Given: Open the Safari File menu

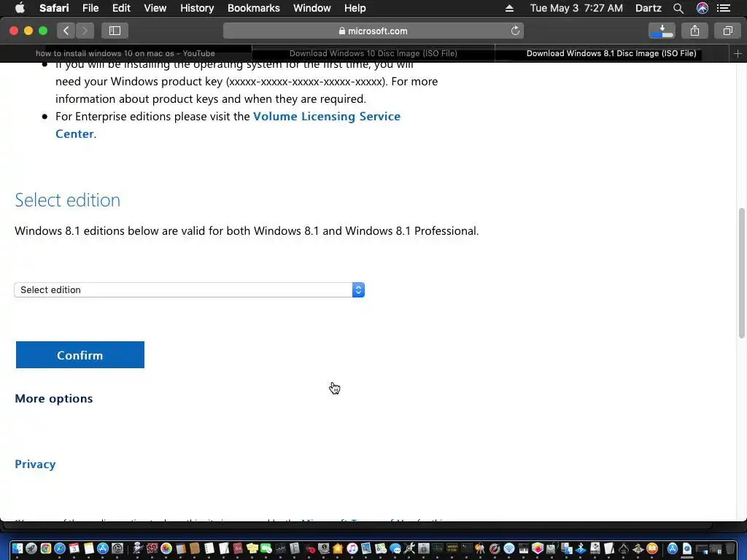Looking at the screenshot, I should point(90,8).
